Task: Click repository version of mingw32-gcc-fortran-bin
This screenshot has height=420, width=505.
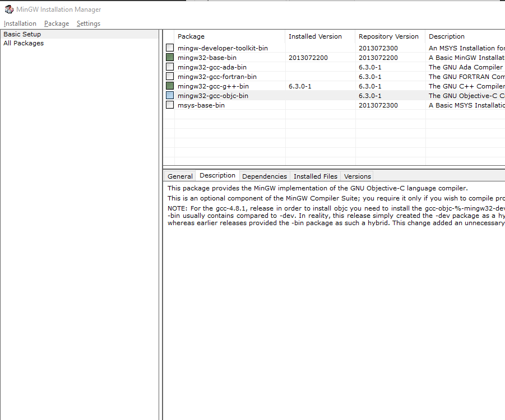Action: pos(370,77)
